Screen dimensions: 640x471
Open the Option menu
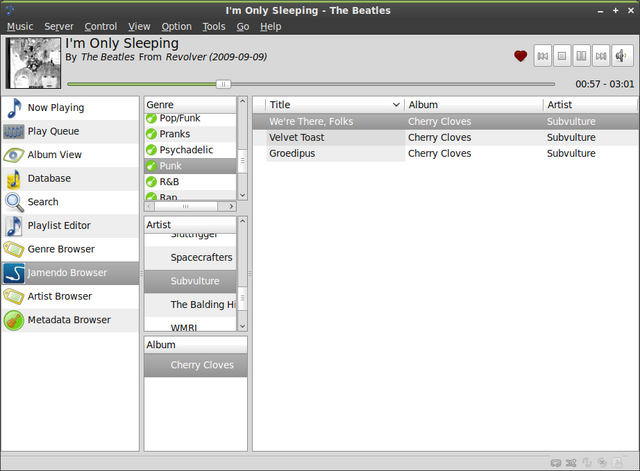pyautogui.click(x=176, y=27)
